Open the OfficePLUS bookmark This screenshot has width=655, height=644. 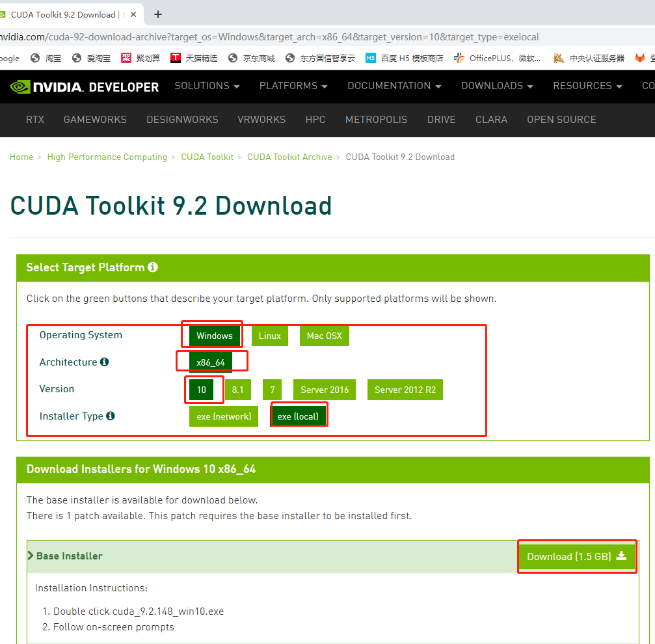(498, 58)
